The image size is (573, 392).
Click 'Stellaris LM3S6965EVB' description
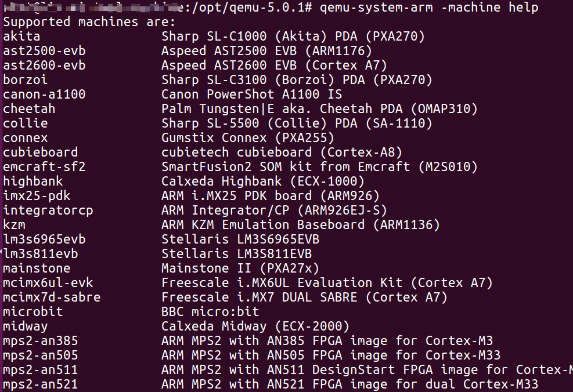(x=240, y=239)
